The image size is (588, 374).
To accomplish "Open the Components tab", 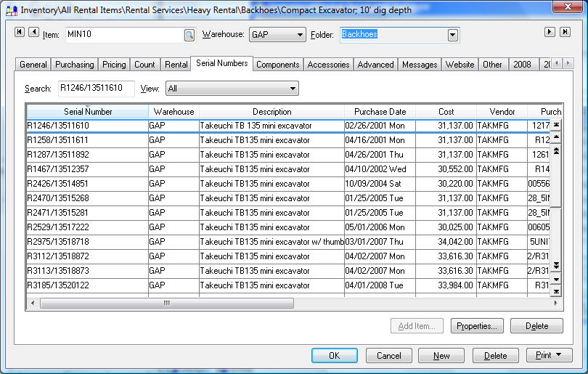I will tap(278, 64).
